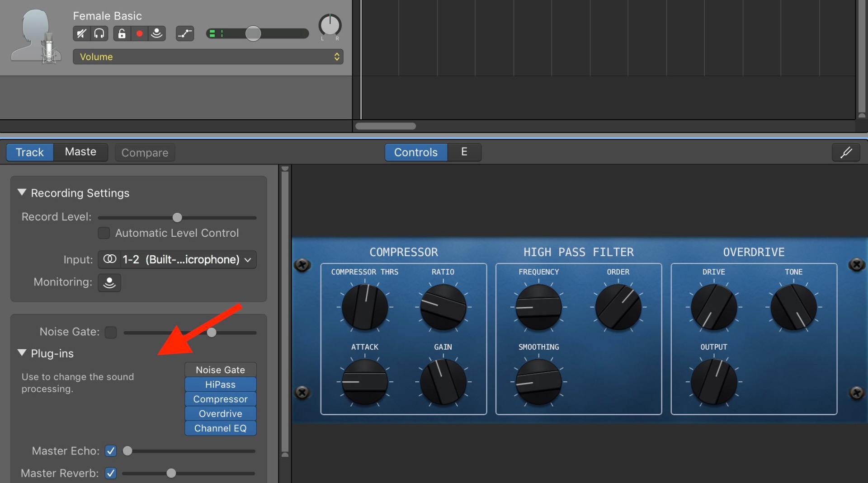This screenshot has height=483, width=868.
Task: Adjust the compressor Gain knob
Action: click(x=443, y=382)
